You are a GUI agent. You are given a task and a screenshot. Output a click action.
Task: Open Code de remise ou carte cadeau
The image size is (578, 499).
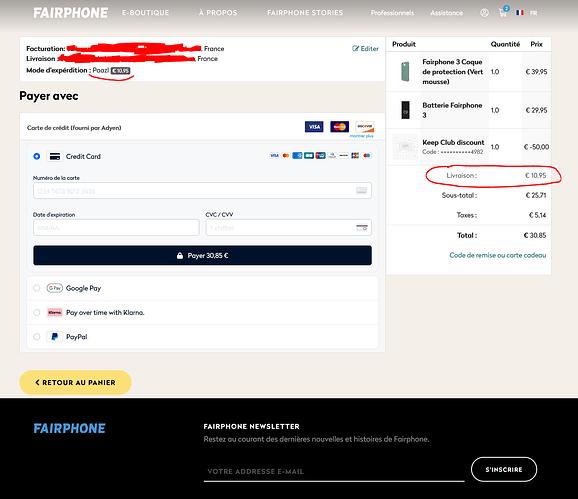pos(498,255)
